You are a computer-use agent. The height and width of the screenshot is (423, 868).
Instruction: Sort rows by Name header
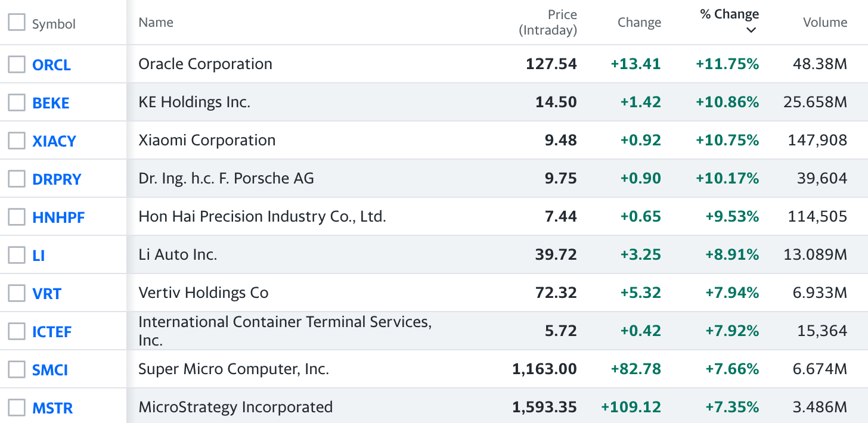(x=156, y=23)
